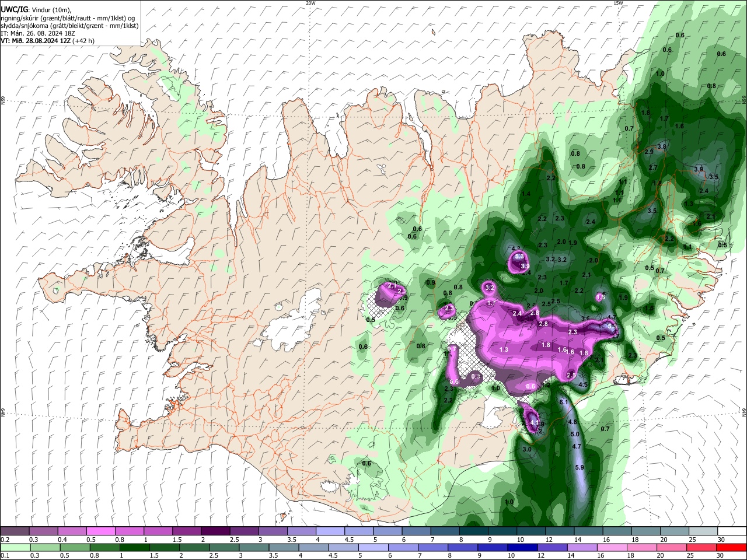Click the 5.9 precipitation value offshore
This screenshot has height=560, width=747.
[x=580, y=467]
